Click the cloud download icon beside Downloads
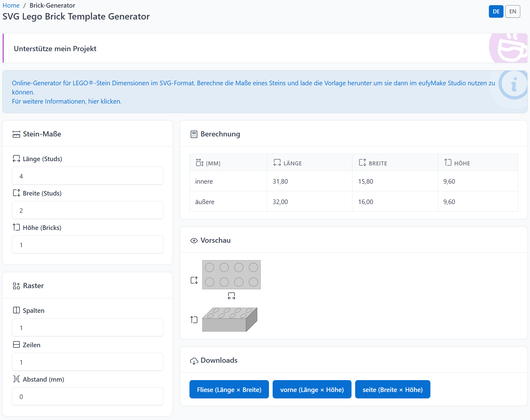Screen dimensions: 530x420 194,361
